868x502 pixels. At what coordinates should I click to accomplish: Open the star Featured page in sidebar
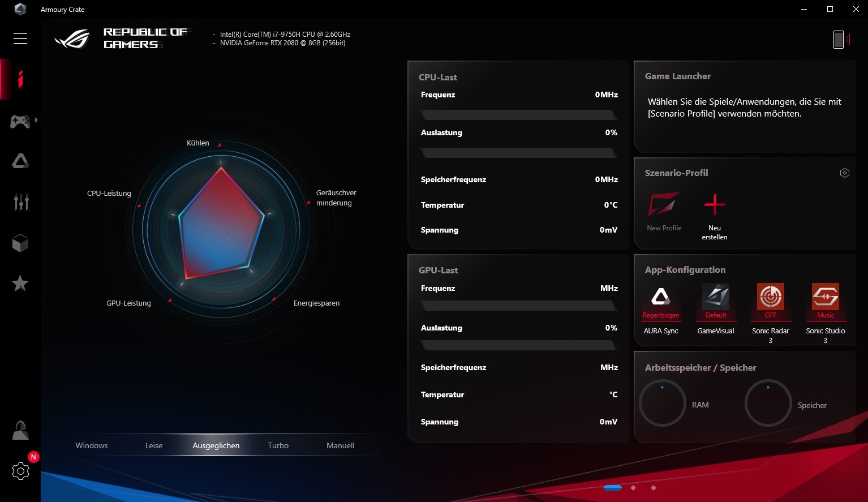[x=20, y=283]
